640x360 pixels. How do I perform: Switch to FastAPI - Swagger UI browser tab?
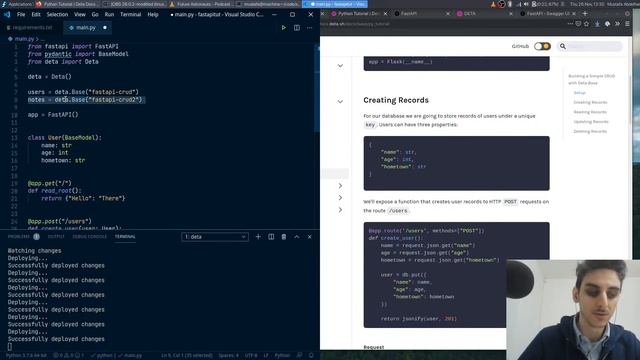pyautogui.click(x=548, y=13)
